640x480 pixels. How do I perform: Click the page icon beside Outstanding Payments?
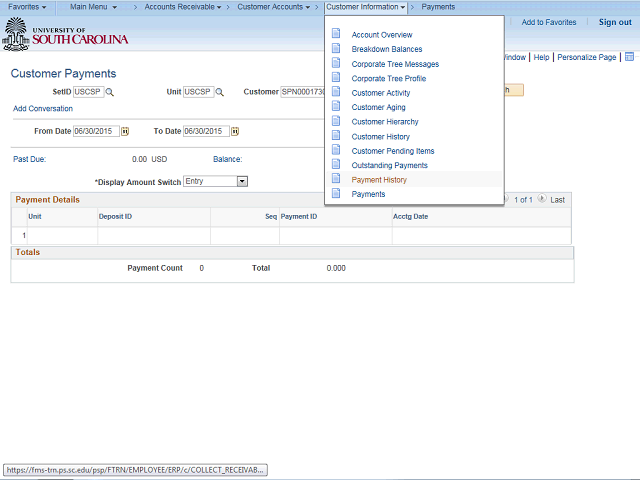point(336,165)
